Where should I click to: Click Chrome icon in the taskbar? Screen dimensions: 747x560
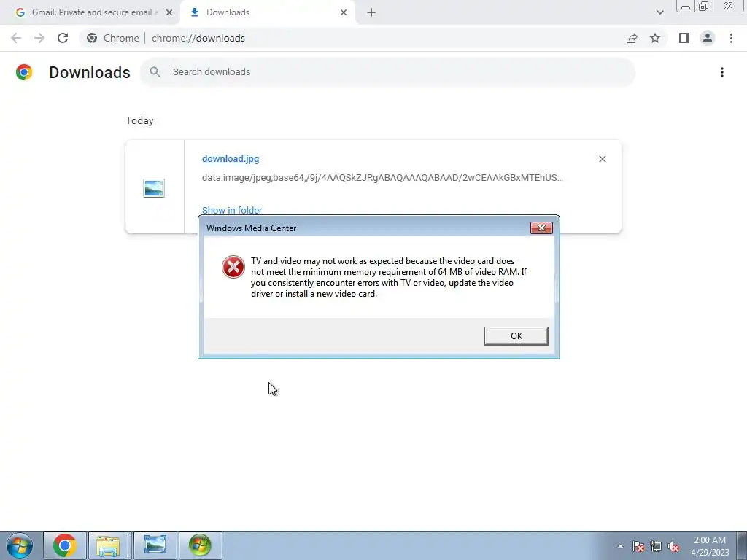[x=65, y=545]
